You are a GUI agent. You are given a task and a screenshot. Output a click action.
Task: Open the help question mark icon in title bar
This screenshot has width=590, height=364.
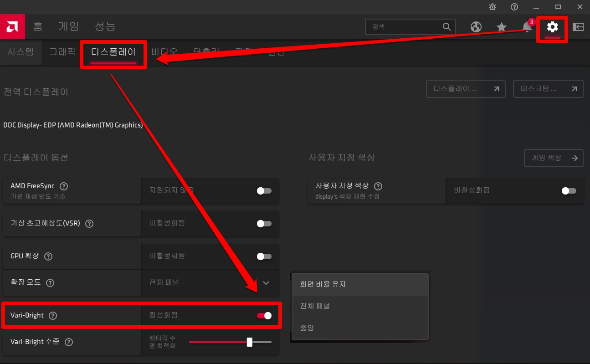pyautogui.click(x=514, y=7)
